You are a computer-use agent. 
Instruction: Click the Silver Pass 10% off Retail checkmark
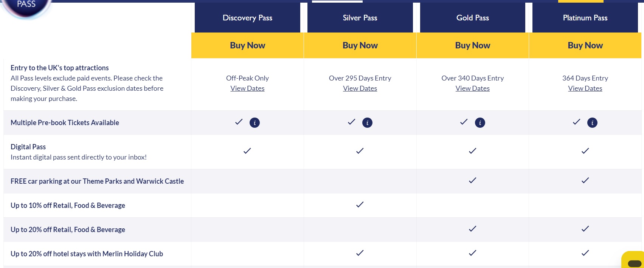[360, 205]
